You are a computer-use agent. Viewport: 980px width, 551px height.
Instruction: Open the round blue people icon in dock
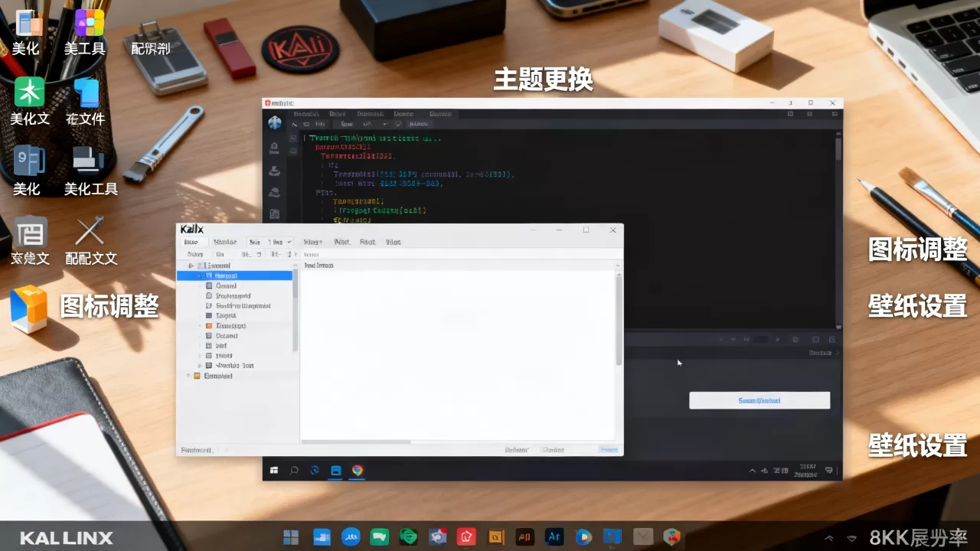(x=351, y=537)
